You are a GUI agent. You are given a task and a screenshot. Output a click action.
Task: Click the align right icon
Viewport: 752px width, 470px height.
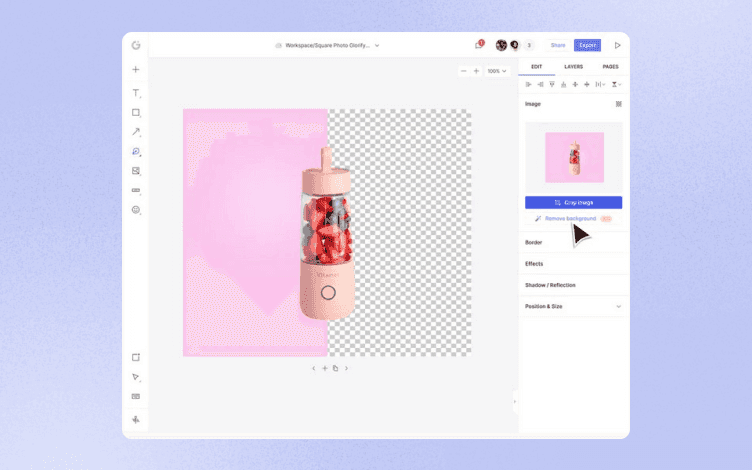[540, 84]
